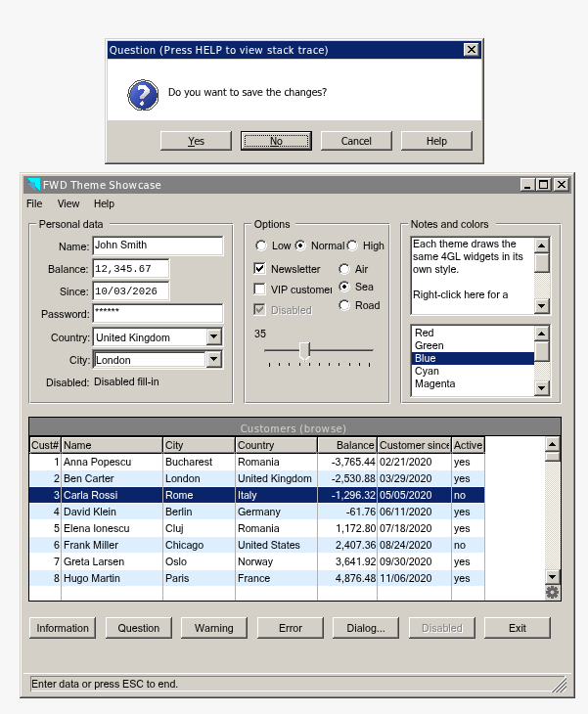
Task: Click the notes editor scroll up arrow
Action: [542, 245]
